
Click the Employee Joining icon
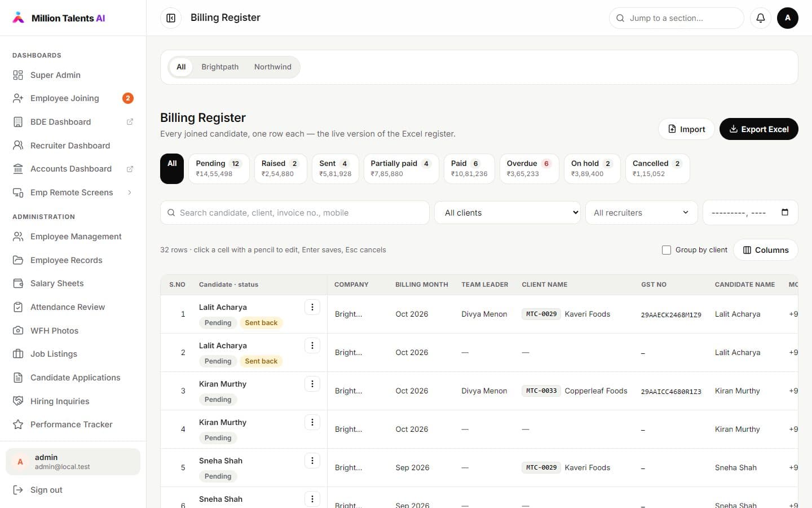point(18,98)
